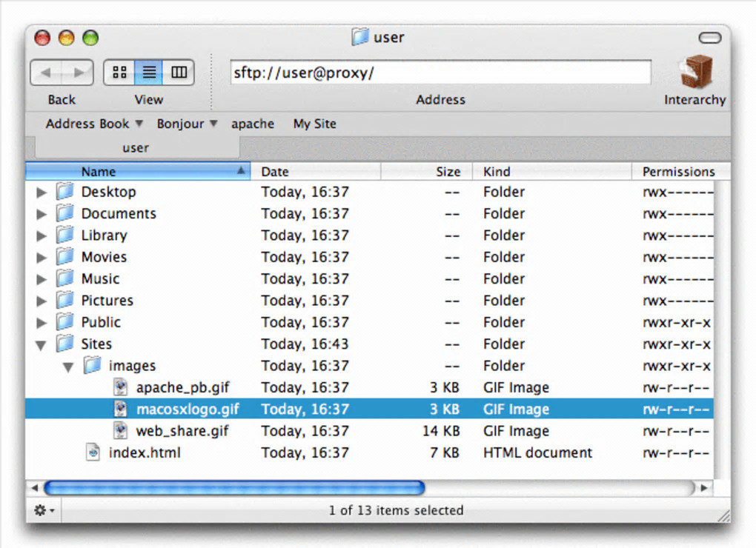Select the apache_pb.gif file name
Viewport: 756px width, 548px height.
click(x=183, y=387)
